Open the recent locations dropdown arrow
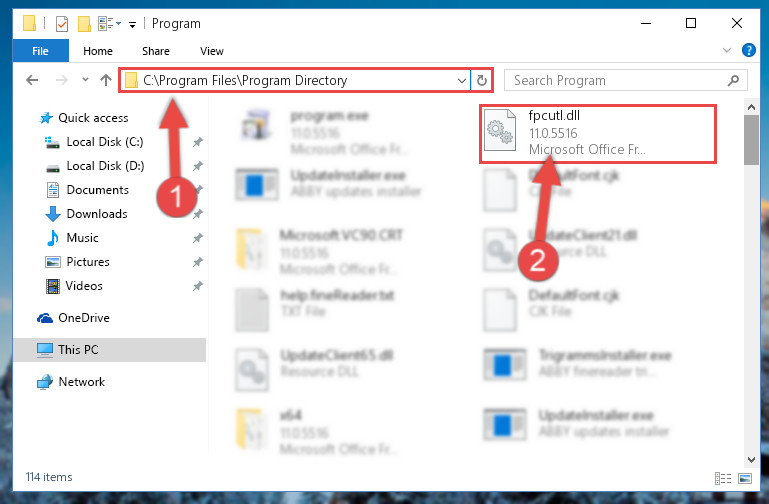 point(85,79)
